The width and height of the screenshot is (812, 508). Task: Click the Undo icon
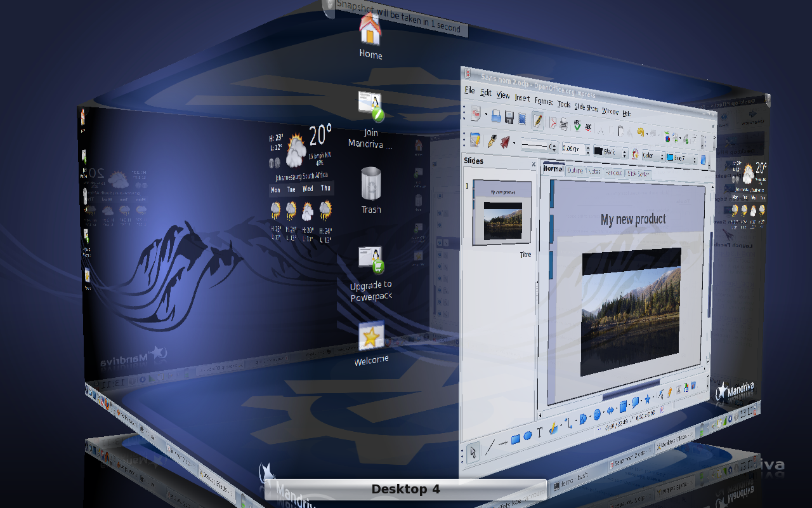(x=640, y=132)
